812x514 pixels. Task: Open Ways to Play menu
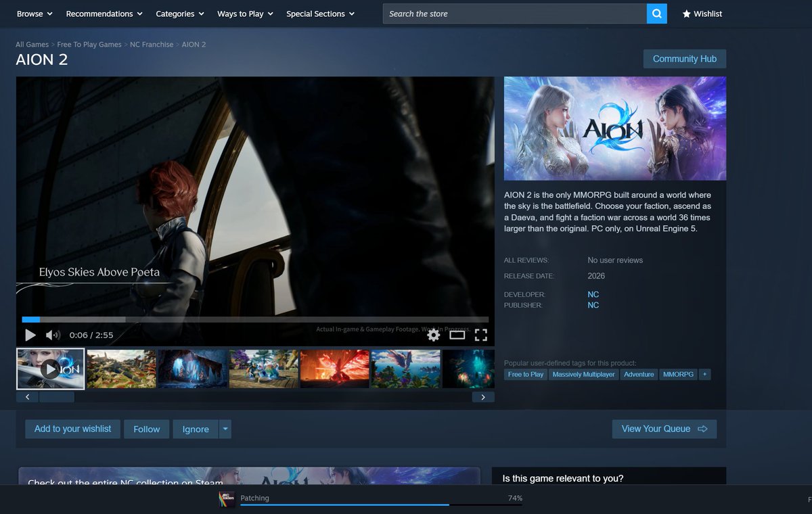coord(245,14)
